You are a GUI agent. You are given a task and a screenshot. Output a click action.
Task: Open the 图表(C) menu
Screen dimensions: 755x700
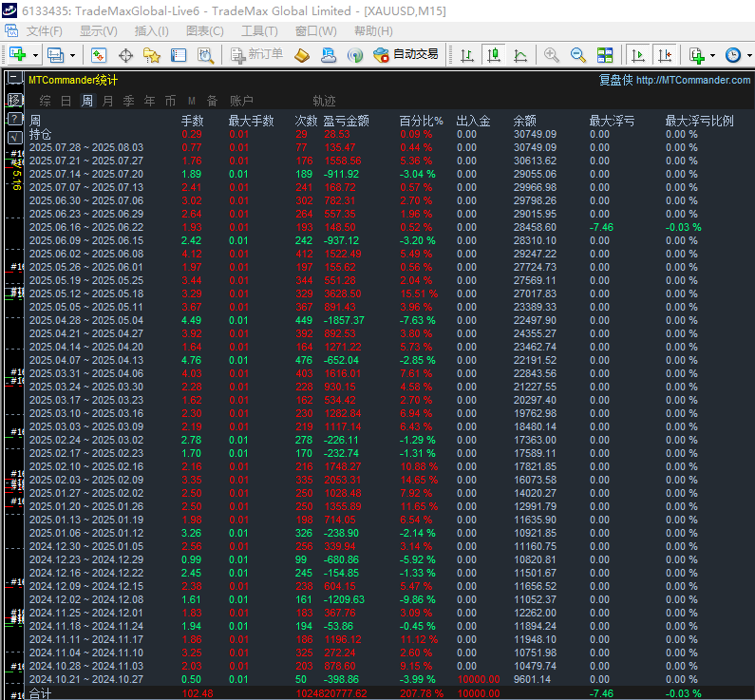click(x=204, y=31)
